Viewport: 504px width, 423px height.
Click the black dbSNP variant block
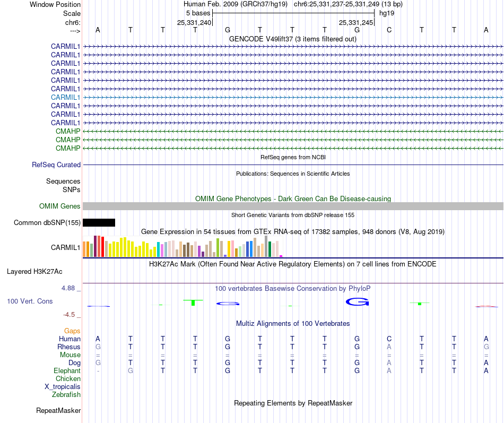[x=99, y=222]
